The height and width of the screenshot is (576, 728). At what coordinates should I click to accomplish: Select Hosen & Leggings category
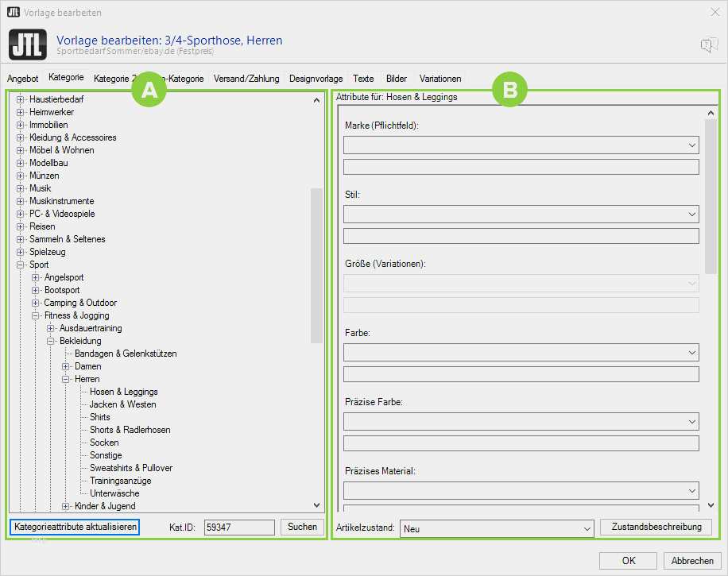[x=123, y=392]
